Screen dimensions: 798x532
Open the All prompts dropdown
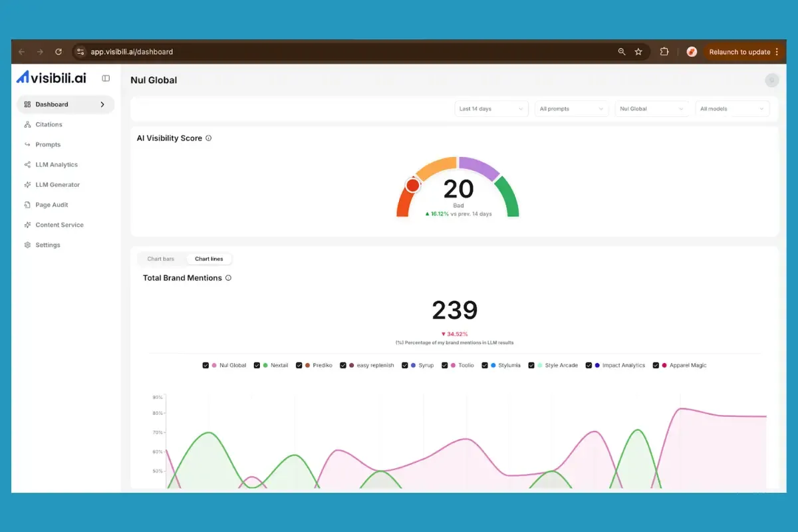(572, 108)
